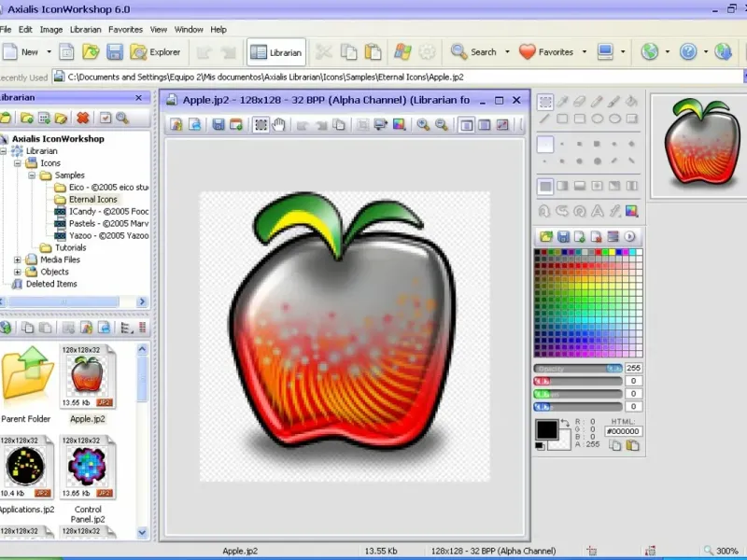The image size is (747, 560).
Task: Click the Favorites heart button
Action: 546,52
